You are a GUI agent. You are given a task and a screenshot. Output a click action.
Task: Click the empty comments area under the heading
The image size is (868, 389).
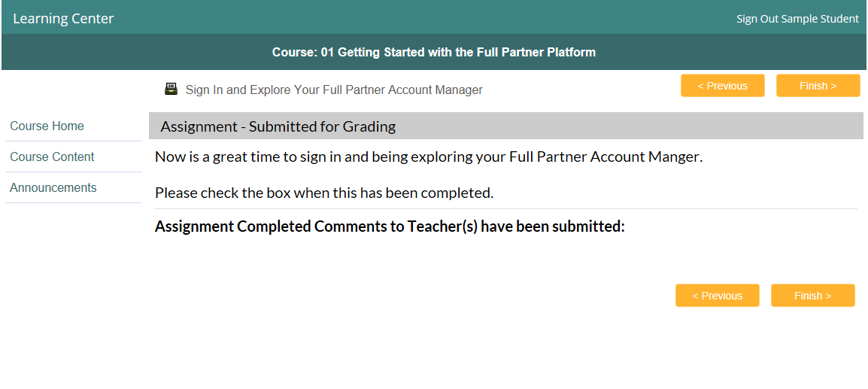point(505,257)
